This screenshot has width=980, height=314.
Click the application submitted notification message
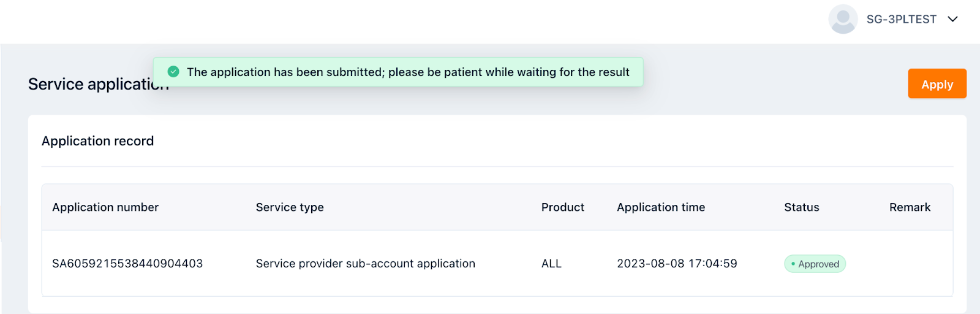pos(408,72)
